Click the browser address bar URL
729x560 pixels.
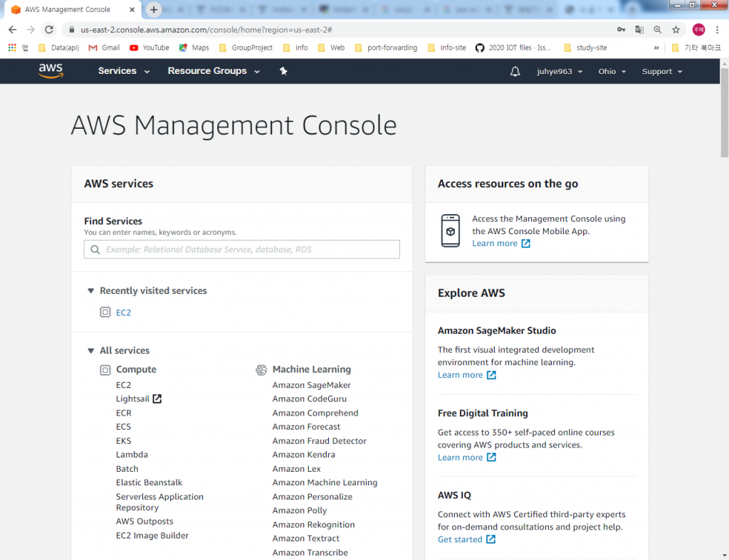click(206, 30)
